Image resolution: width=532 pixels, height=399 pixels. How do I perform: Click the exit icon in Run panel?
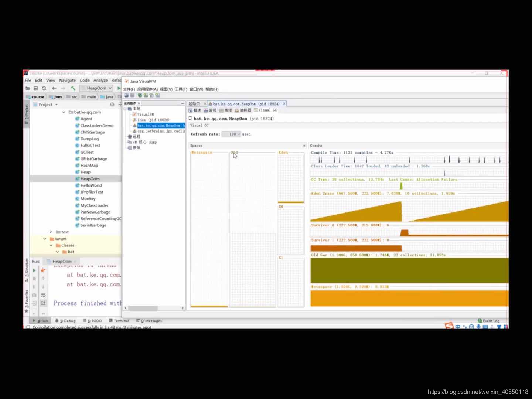(34, 303)
